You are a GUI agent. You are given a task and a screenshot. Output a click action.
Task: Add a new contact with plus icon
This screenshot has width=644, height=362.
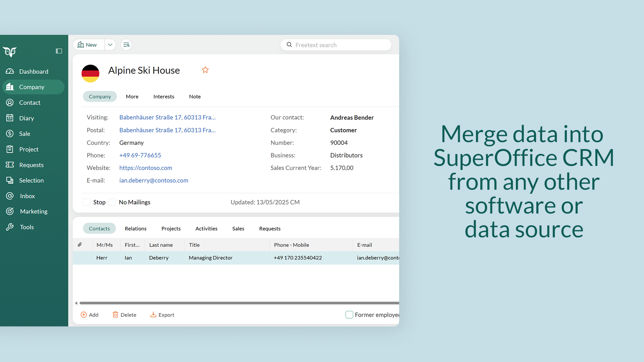pyautogui.click(x=90, y=315)
